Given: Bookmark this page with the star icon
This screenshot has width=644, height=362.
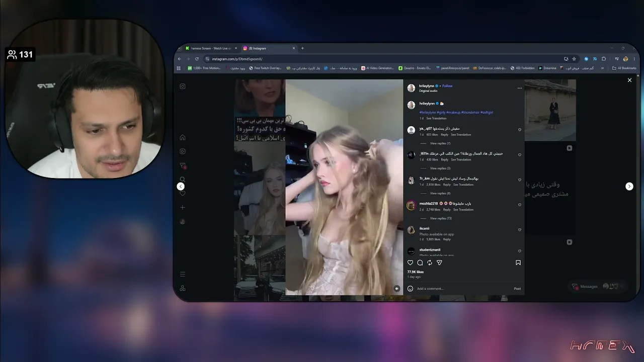Looking at the screenshot, I should click(574, 59).
